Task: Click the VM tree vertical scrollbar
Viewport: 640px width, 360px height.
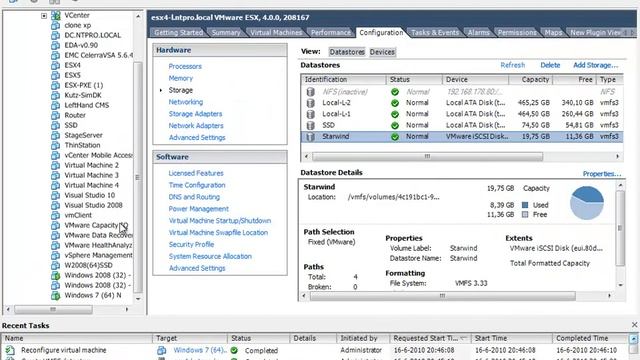Action: [138, 178]
